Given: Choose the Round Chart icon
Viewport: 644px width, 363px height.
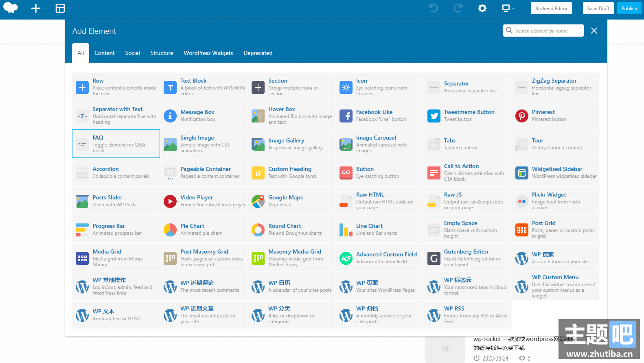Looking at the screenshot, I should (258, 230).
